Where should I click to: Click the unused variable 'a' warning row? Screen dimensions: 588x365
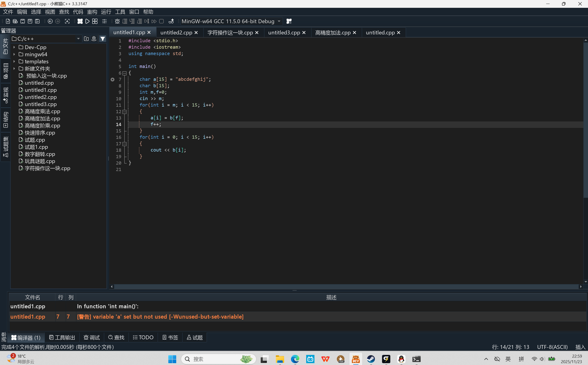[x=160, y=317]
